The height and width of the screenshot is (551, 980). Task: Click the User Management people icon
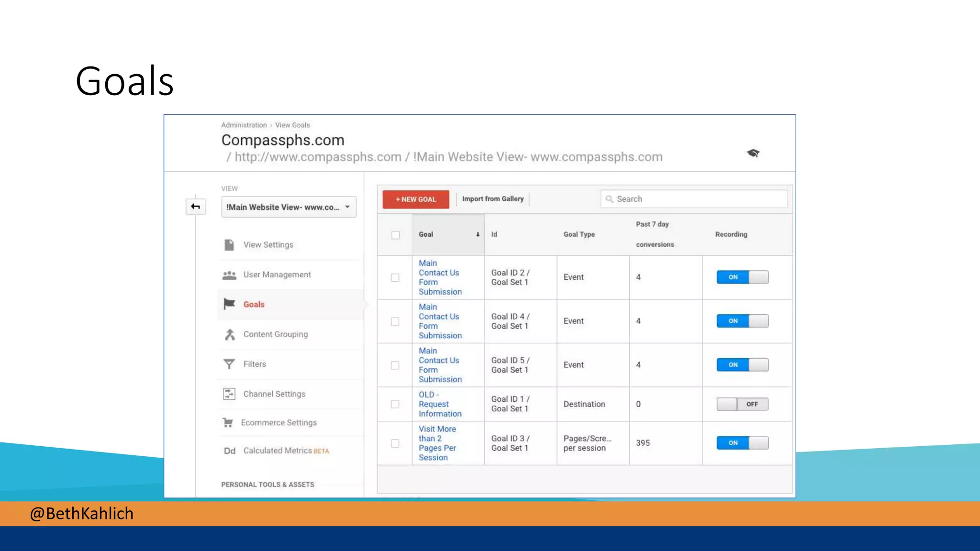pos(229,275)
